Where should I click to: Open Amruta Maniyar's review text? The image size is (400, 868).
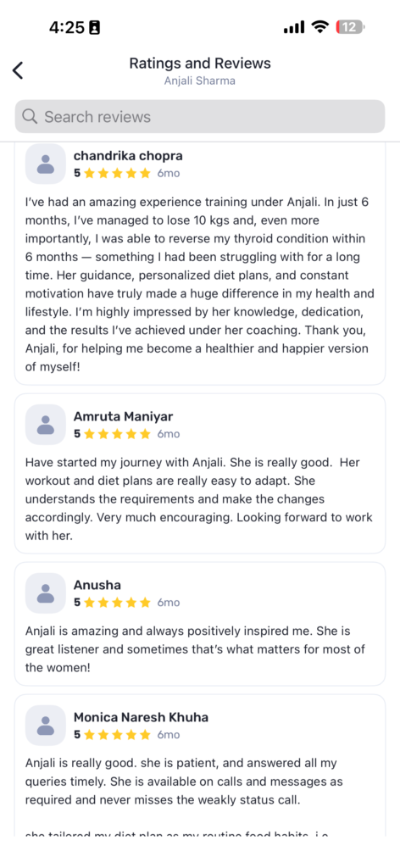199,498
